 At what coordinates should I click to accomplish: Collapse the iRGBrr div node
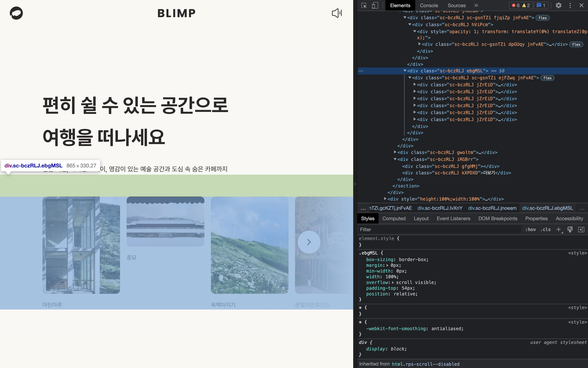pyautogui.click(x=395, y=159)
